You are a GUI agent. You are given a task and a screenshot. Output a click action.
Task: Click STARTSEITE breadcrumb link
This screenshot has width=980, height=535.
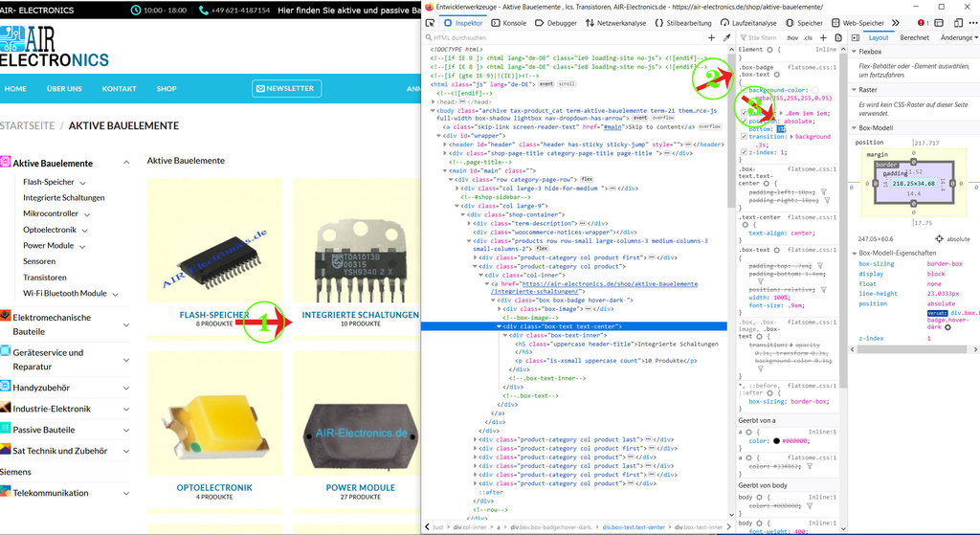pos(28,125)
